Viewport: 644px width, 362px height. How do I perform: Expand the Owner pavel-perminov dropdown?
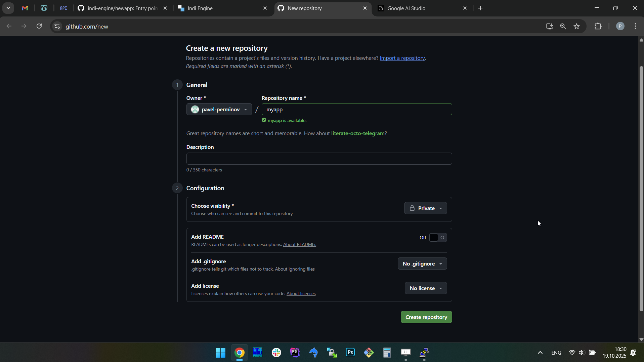[219, 110]
